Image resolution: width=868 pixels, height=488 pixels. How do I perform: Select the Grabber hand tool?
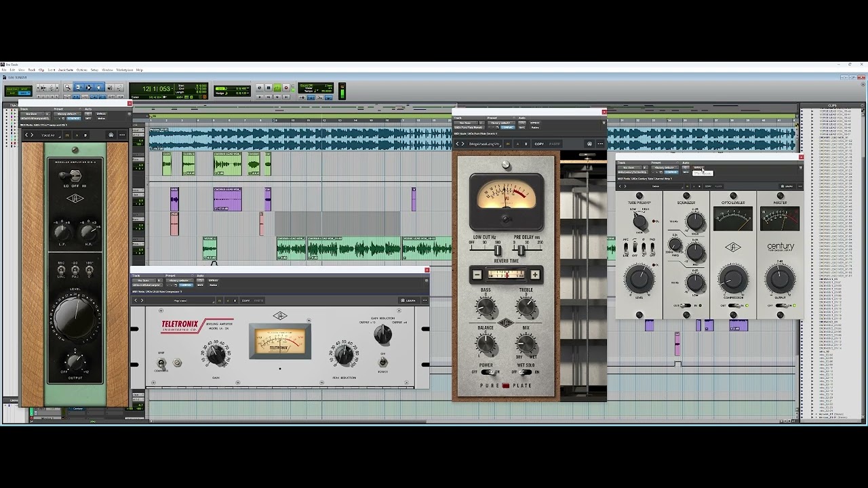(99, 87)
